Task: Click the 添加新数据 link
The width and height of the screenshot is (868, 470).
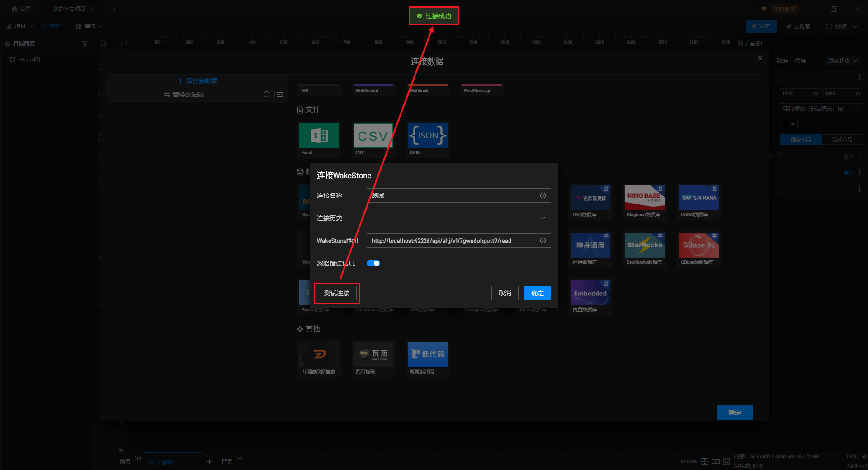Action: 198,81
